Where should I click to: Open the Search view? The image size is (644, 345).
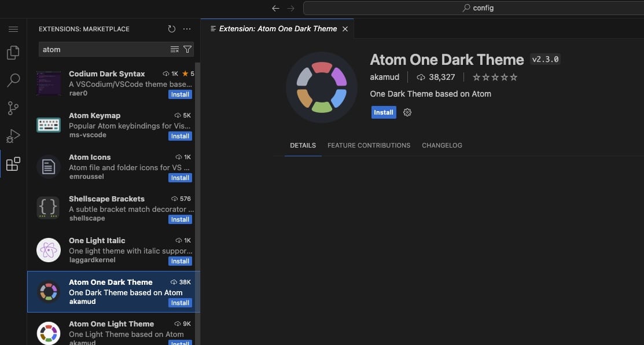click(x=13, y=80)
